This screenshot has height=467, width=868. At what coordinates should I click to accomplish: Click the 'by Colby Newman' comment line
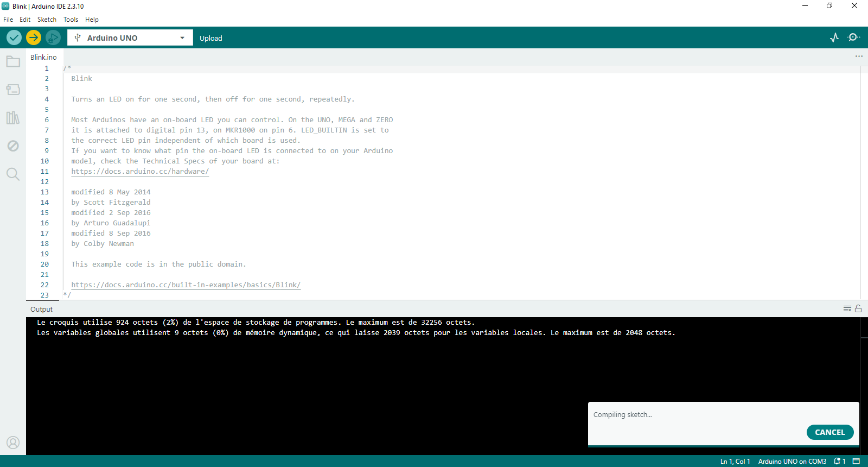click(x=103, y=243)
